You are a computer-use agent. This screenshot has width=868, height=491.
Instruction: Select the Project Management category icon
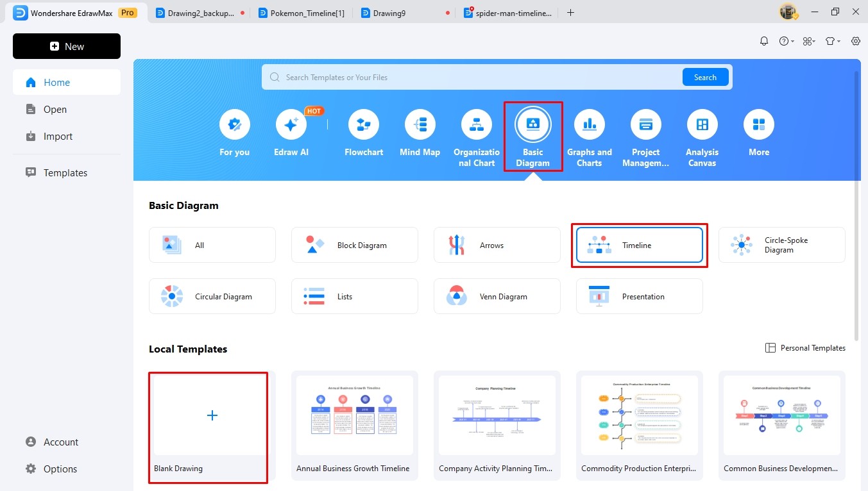[646, 124]
